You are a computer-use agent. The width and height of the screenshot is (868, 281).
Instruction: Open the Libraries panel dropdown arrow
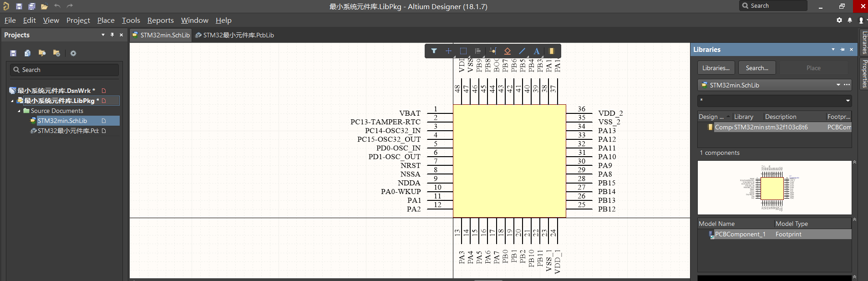(x=833, y=49)
